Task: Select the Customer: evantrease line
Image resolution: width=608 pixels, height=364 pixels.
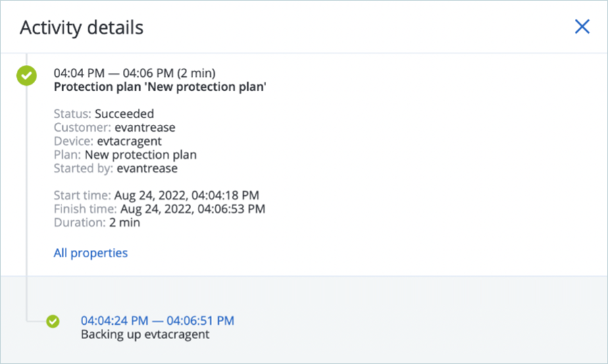Action: click(114, 128)
